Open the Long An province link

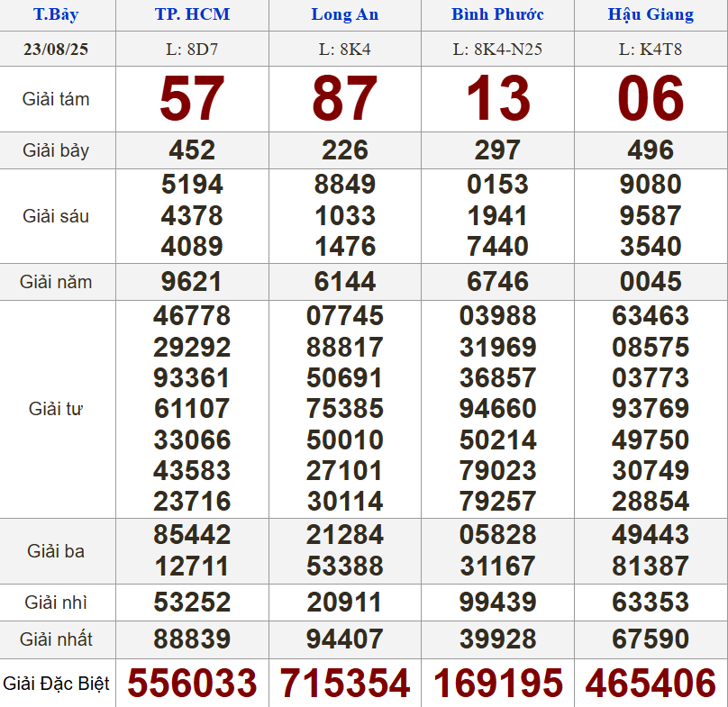pyautogui.click(x=345, y=14)
